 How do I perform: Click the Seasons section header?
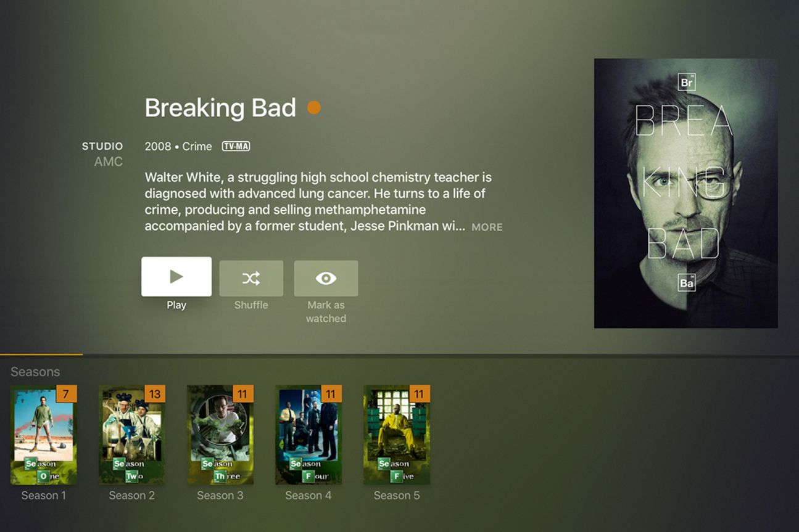tap(35, 372)
